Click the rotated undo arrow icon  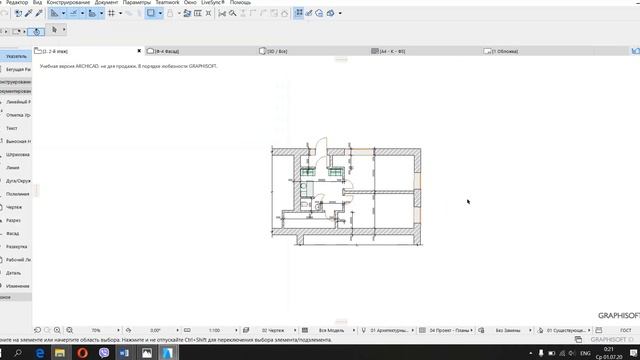click(18, 13)
